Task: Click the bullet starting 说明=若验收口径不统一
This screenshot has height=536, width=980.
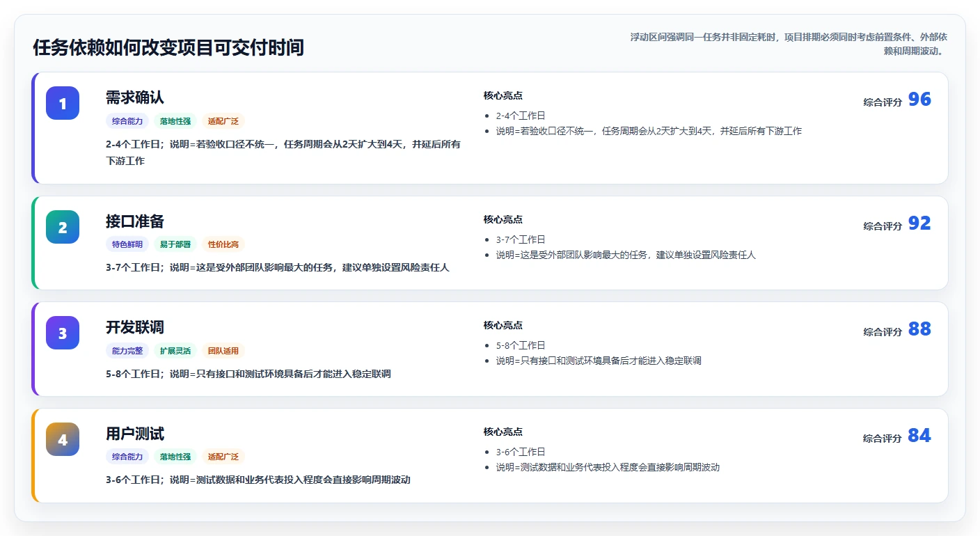Action: (649, 131)
